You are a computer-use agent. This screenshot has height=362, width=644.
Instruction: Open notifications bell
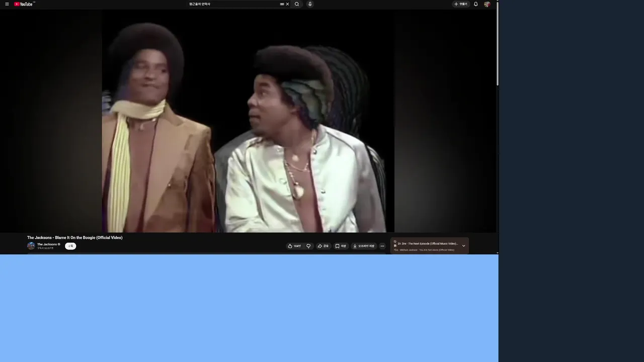[476, 4]
